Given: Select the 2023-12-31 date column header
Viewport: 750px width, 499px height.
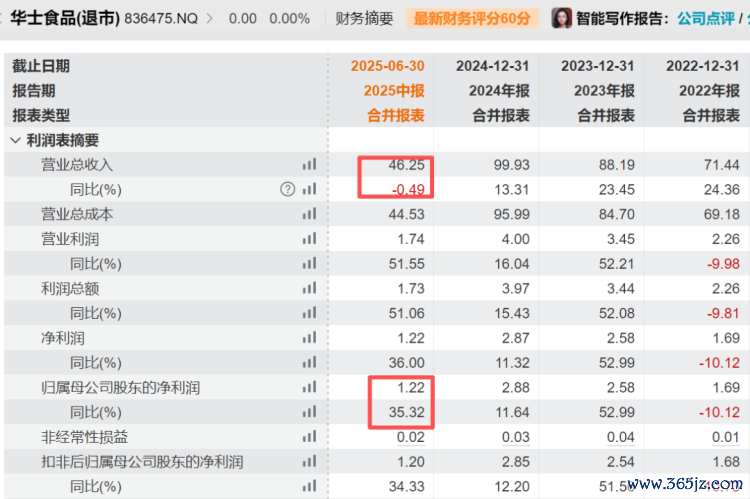Looking at the screenshot, I should [x=598, y=66].
